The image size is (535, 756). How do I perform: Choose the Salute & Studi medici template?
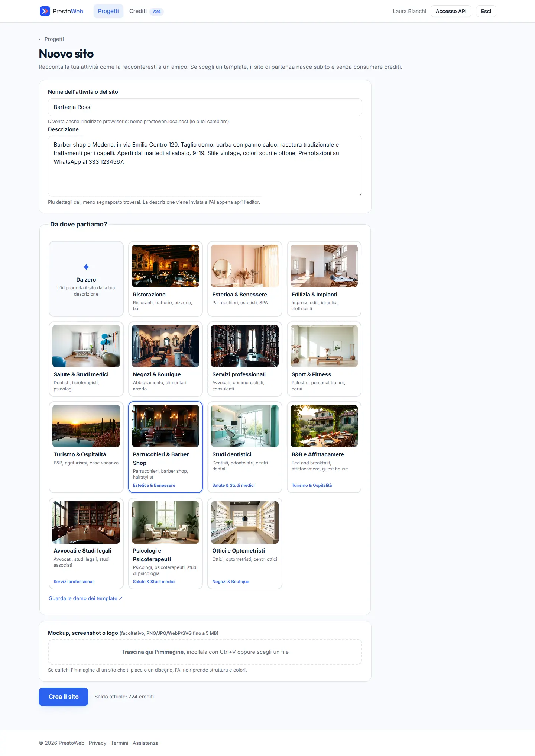coord(86,359)
